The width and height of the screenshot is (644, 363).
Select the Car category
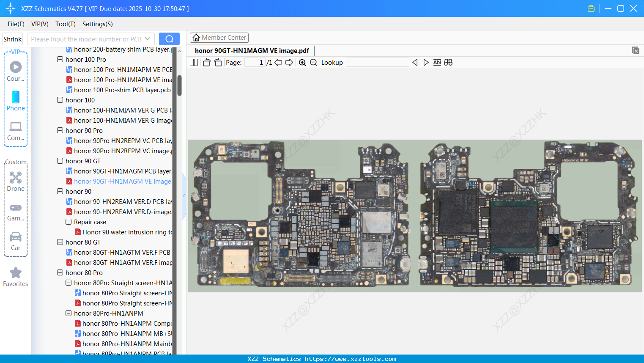click(16, 241)
